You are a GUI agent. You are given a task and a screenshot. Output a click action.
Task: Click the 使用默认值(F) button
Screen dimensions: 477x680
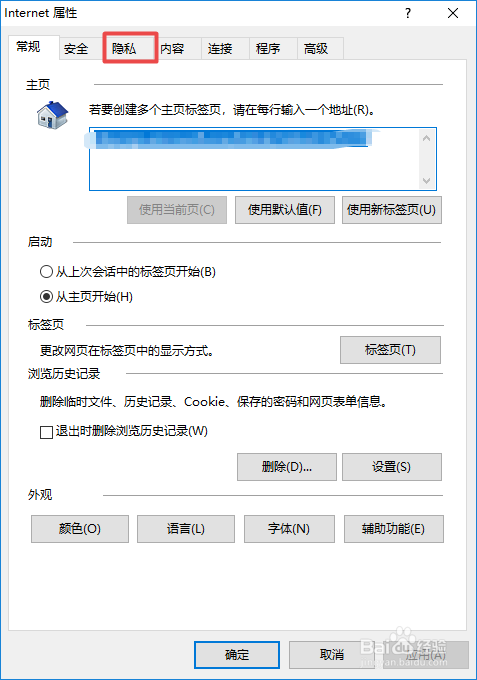[285, 210]
